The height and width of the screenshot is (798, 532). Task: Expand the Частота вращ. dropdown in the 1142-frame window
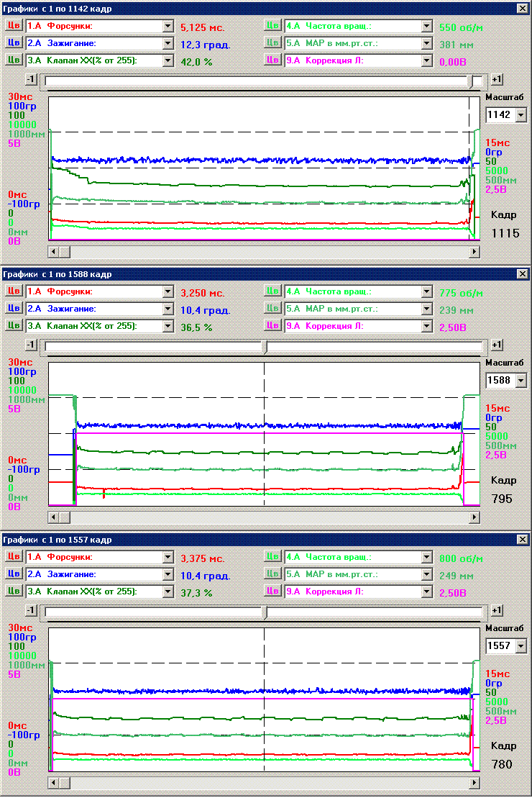426,26
